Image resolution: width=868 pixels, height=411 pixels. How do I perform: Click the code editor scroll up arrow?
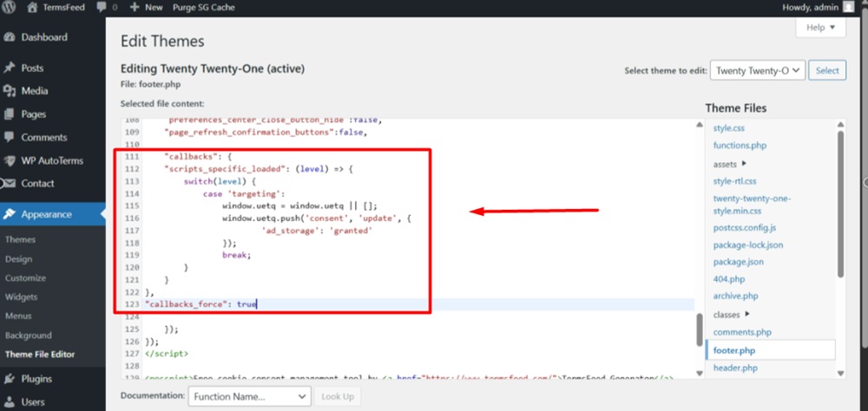(699, 125)
